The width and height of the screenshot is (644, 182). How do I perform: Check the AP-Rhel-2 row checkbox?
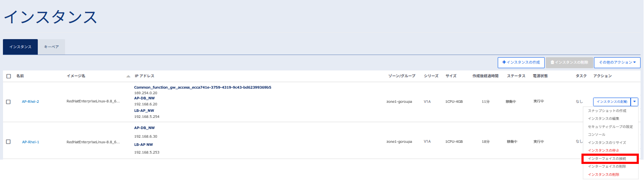pyautogui.click(x=9, y=102)
